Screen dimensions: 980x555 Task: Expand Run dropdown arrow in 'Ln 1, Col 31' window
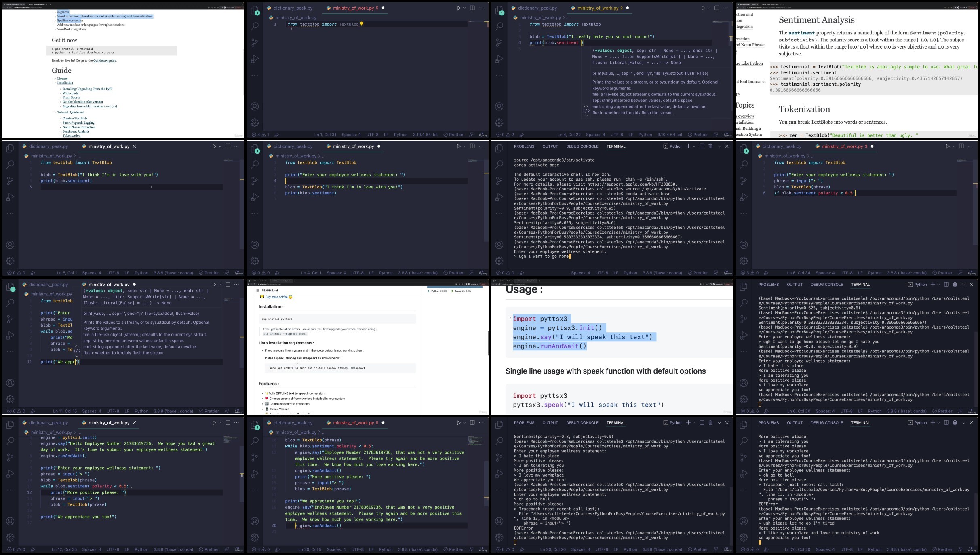464,8
